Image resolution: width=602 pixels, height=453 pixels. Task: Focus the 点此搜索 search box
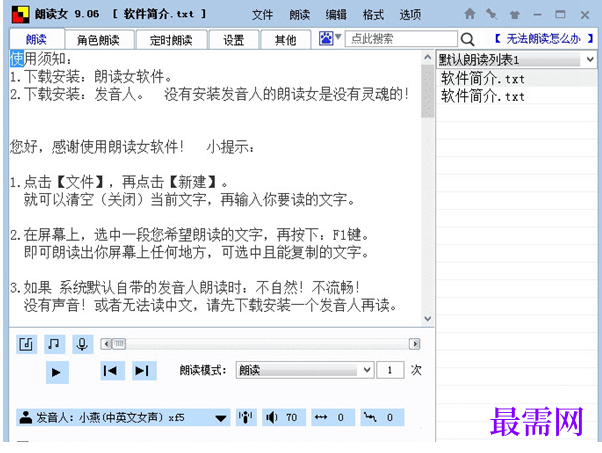(401, 39)
